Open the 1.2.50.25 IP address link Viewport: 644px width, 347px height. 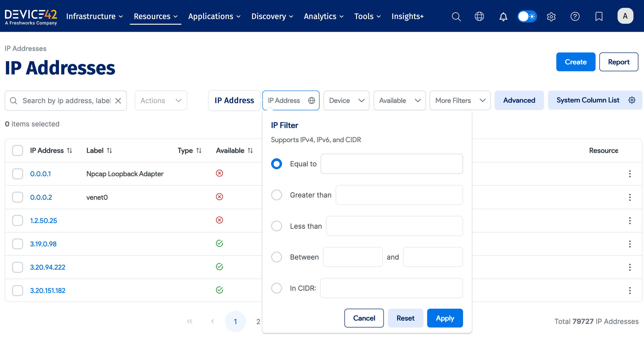pyautogui.click(x=44, y=221)
